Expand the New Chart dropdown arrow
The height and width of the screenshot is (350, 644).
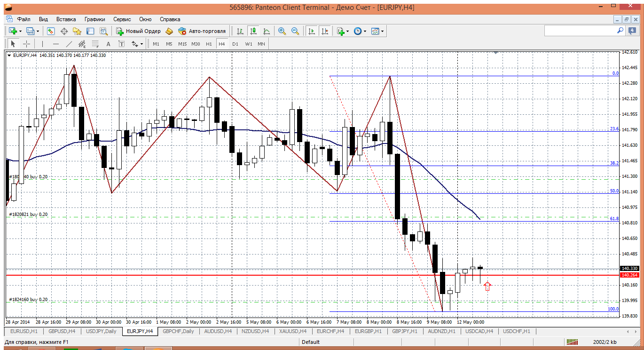[x=20, y=31]
